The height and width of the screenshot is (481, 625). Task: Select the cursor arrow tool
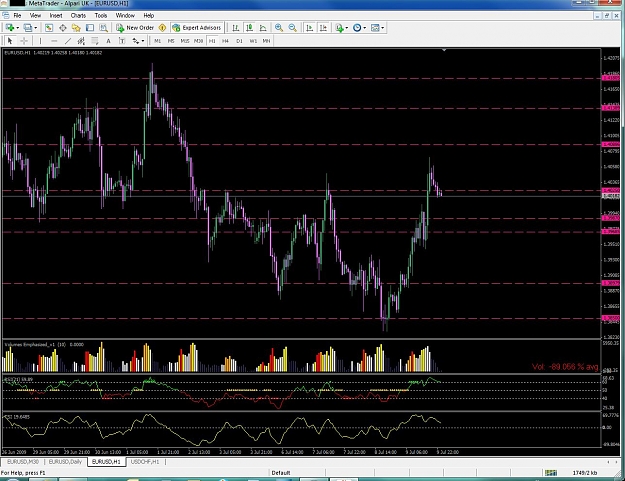[10, 41]
